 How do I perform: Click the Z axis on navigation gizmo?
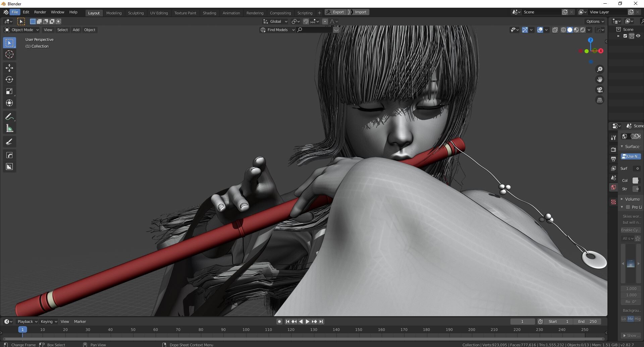point(591,40)
